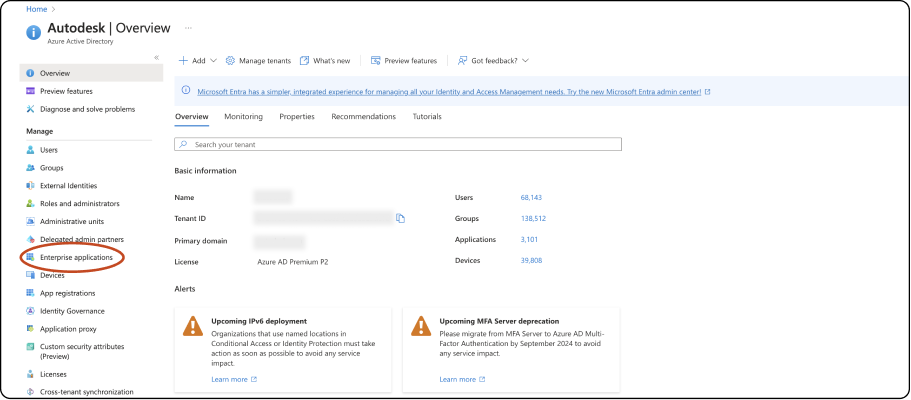
Task: Click the Devices count 39,808
Action: (x=531, y=260)
